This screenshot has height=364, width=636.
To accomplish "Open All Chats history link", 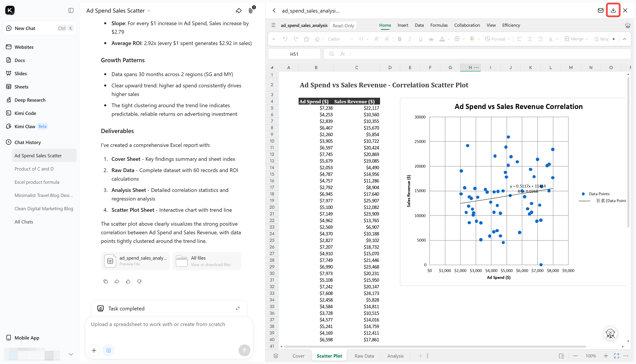I will tap(24, 222).
